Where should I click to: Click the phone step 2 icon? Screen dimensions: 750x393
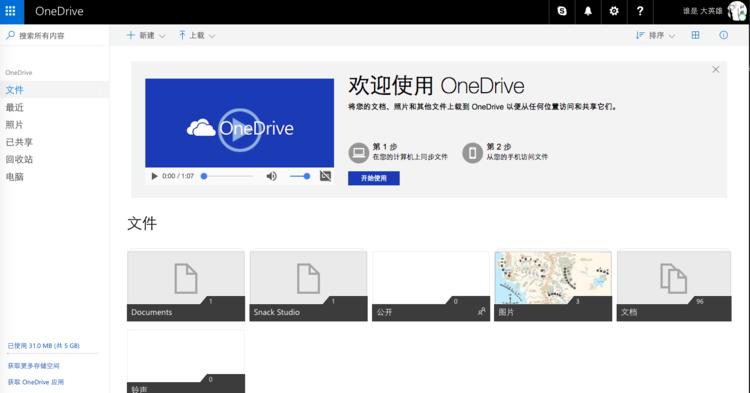point(472,153)
